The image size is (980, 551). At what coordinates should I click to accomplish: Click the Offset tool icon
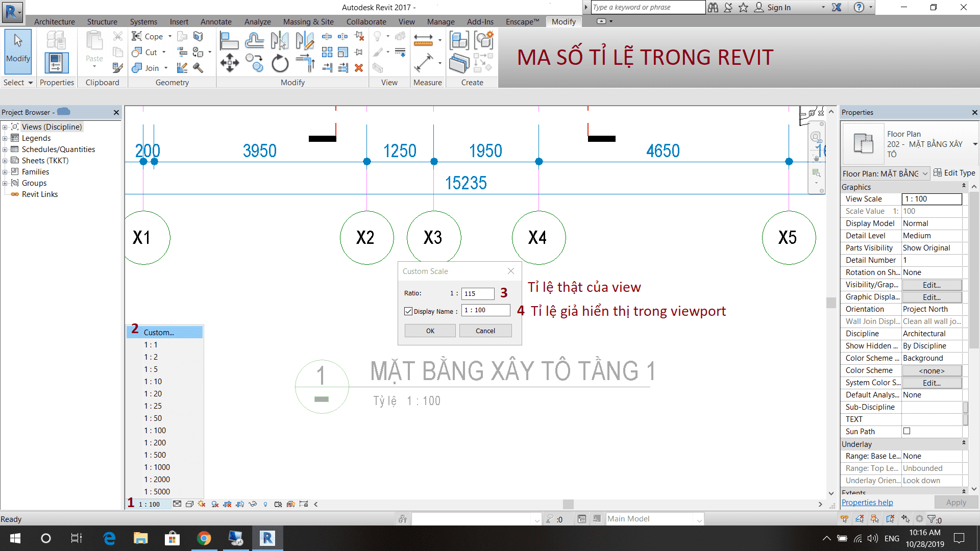pyautogui.click(x=254, y=41)
